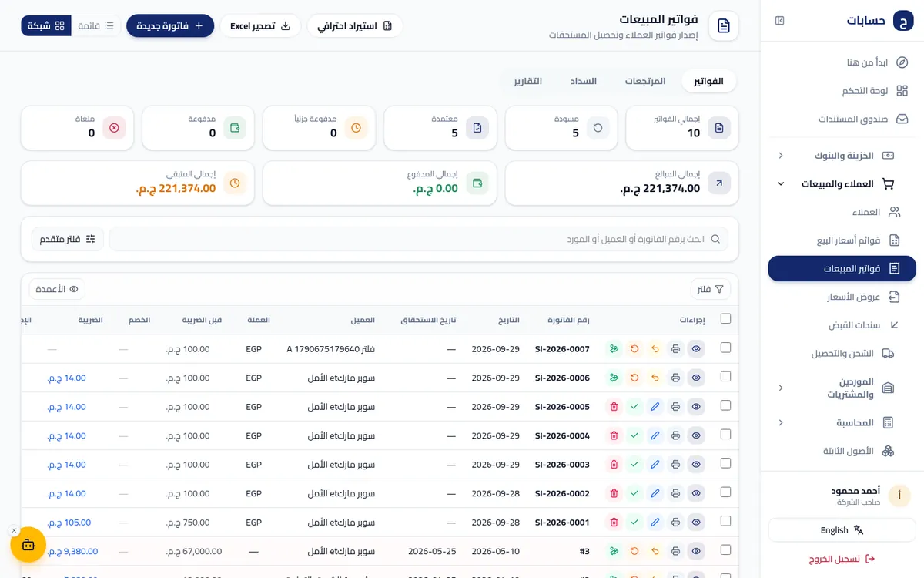The image size is (924, 578).
Task: Approve invoice SI-2026-0004 with checkmark icon
Action: point(634,435)
